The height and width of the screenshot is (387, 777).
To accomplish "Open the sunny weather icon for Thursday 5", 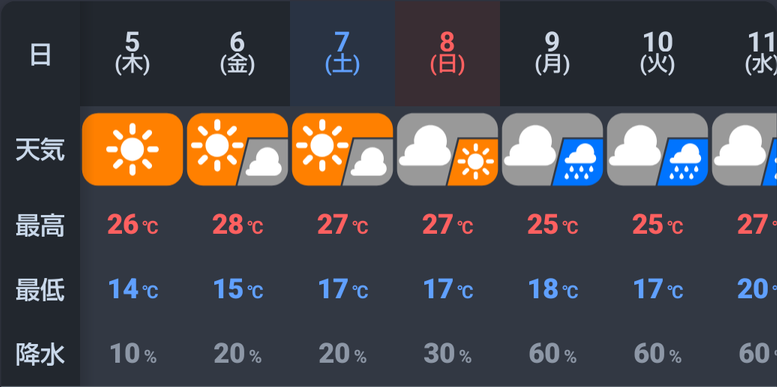I will click(132, 149).
